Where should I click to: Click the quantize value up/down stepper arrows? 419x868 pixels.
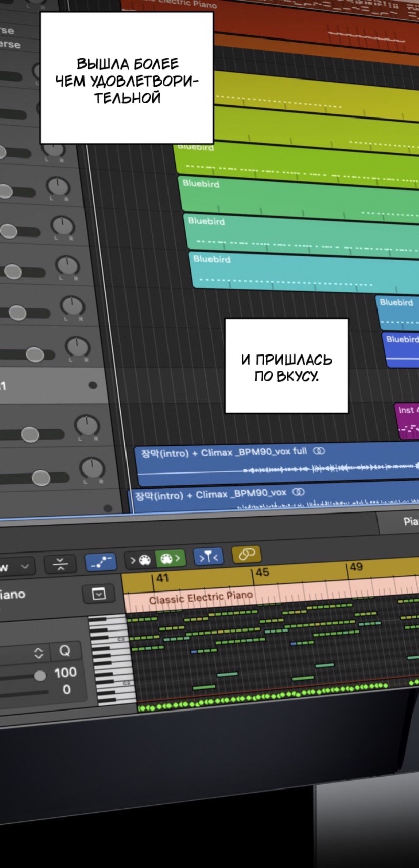(38, 653)
